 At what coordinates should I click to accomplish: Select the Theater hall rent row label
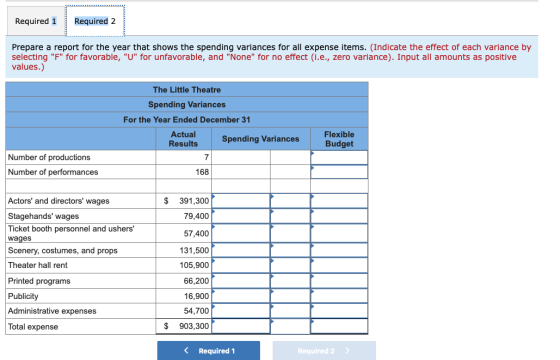tap(38, 265)
